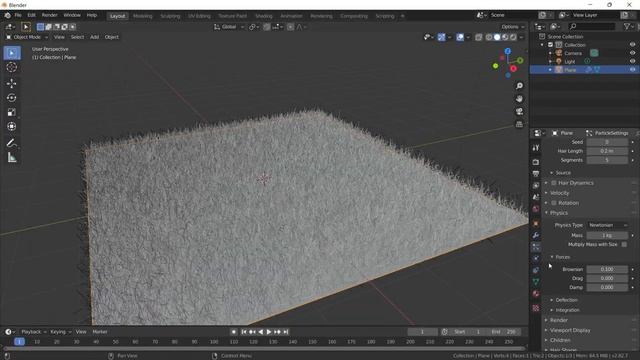This screenshot has height=360, width=640.
Task: Open the Object Data properties tab
Action: (x=536, y=282)
